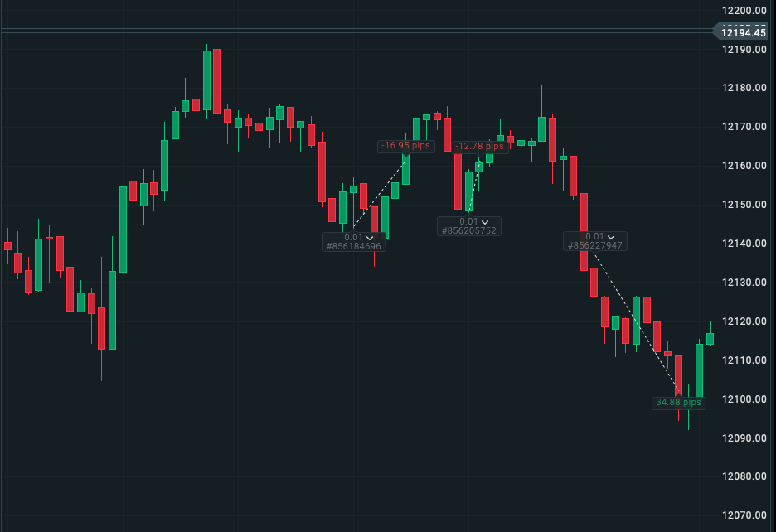The image size is (776, 532).
Task: Click the green 34.88 pips profit label
Action: pyautogui.click(x=678, y=402)
